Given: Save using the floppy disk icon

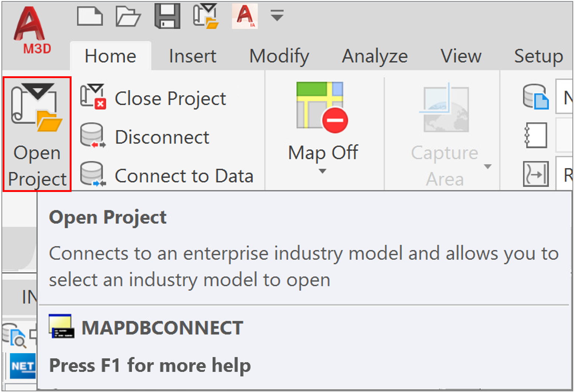Looking at the screenshot, I should (167, 16).
